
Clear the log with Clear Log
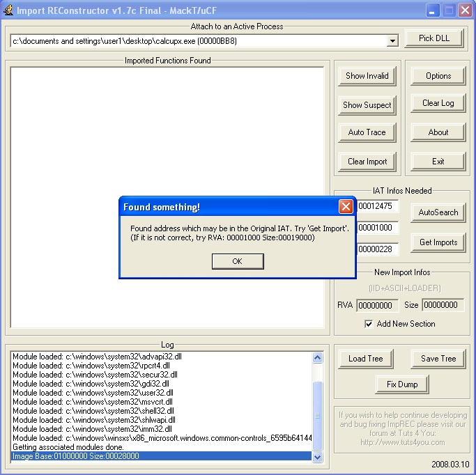[x=438, y=103]
